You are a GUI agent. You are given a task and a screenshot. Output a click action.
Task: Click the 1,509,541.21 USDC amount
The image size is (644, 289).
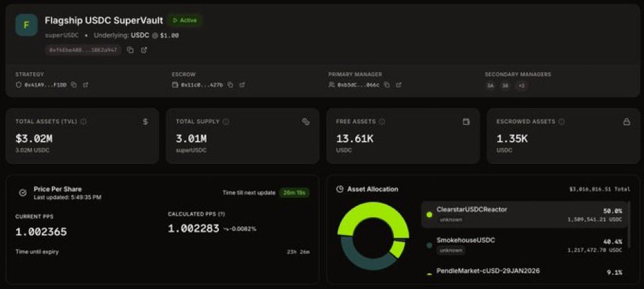595,220
